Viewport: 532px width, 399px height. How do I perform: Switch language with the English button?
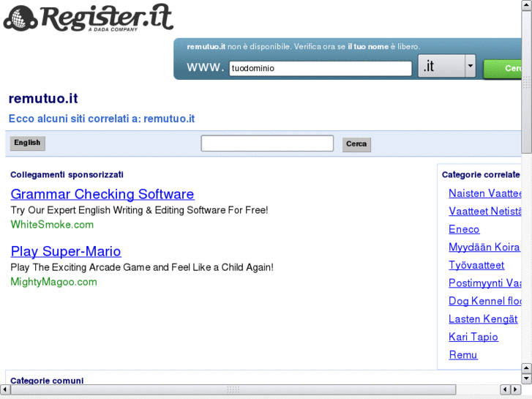(x=27, y=143)
